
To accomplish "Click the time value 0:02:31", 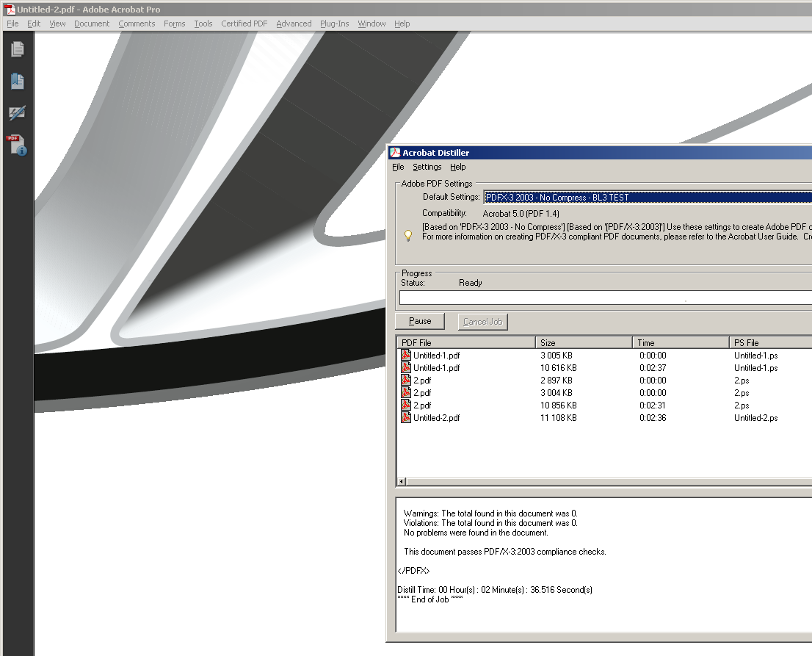I will click(653, 406).
